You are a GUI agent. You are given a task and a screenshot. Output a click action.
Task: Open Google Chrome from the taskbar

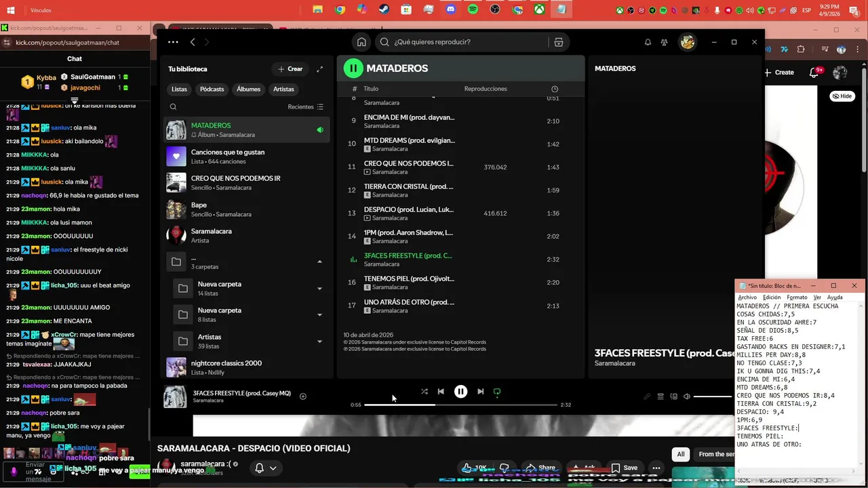(x=340, y=9)
